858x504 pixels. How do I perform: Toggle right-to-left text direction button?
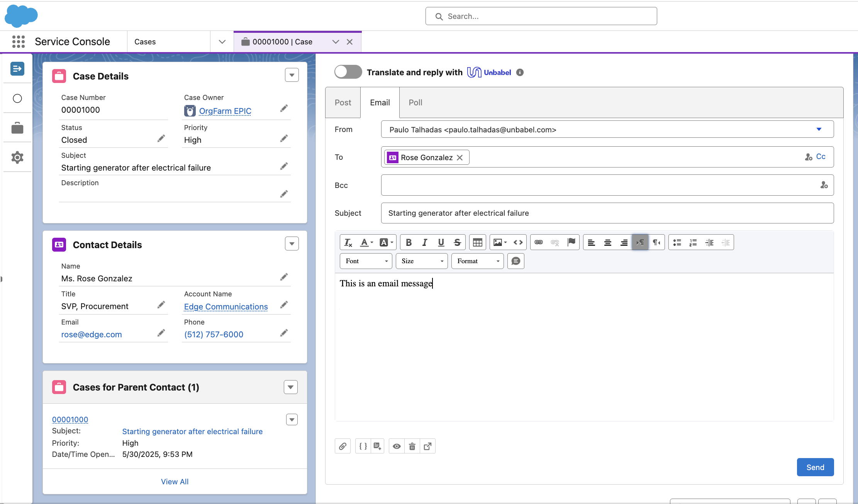pyautogui.click(x=656, y=242)
